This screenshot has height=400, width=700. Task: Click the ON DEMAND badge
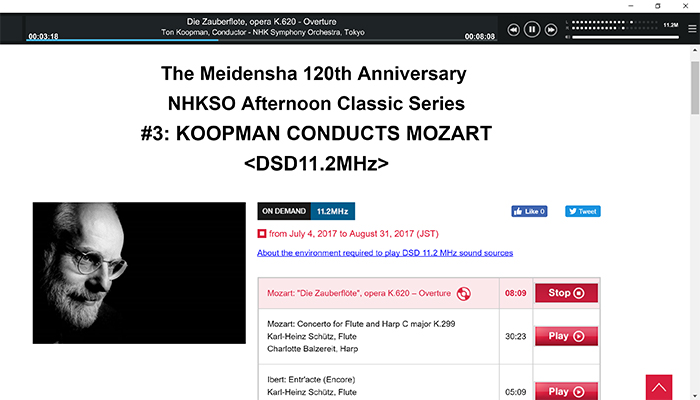[284, 211]
